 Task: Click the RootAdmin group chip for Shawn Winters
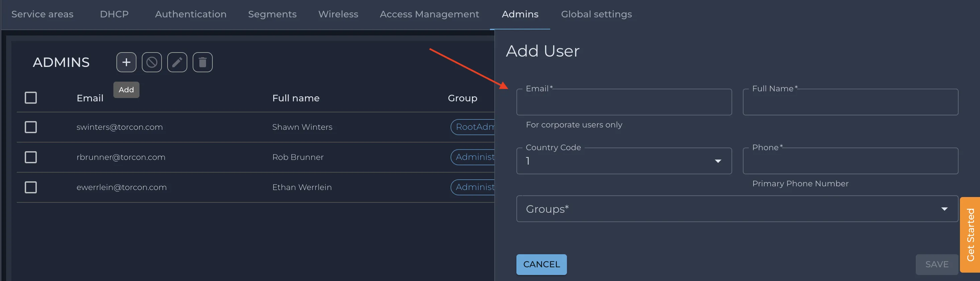coord(473,127)
